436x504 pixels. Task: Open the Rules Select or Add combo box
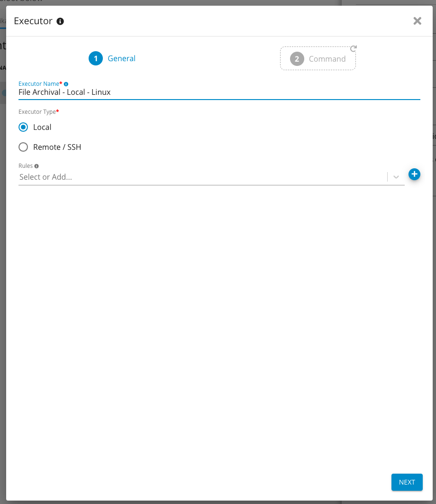(201, 177)
